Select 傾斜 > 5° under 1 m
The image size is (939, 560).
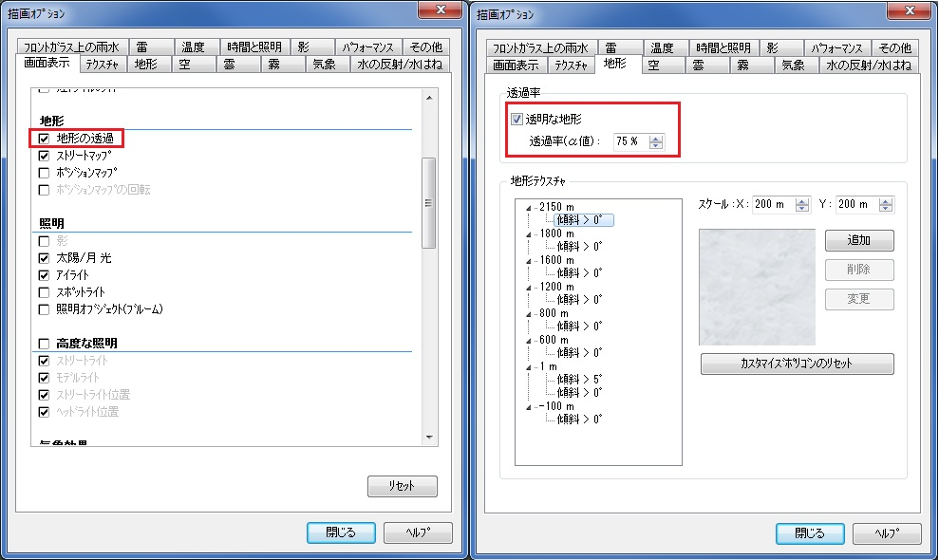(x=580, y=380)
